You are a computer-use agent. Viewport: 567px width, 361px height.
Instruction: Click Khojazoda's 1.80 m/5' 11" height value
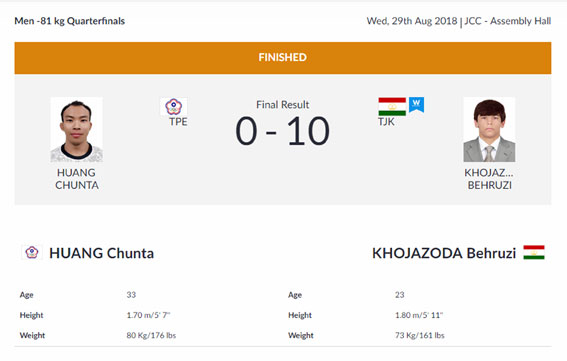(419, 315)
